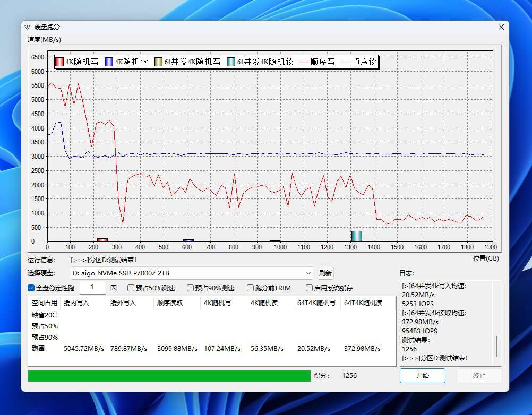Click the loop count input showing 1
This screenshot has height=415, width=532.
pyautogui.click(x=92, y=288)
